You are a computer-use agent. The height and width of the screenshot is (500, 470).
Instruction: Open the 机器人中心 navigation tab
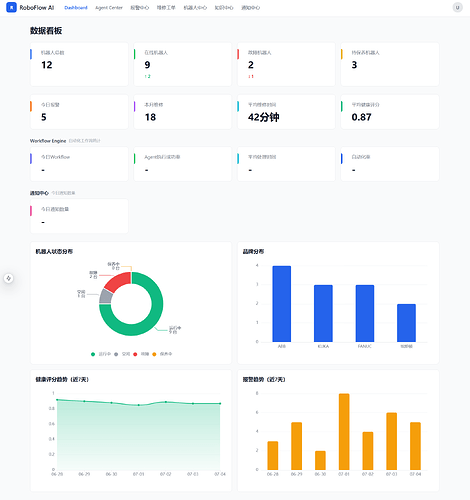click(195, 8)
